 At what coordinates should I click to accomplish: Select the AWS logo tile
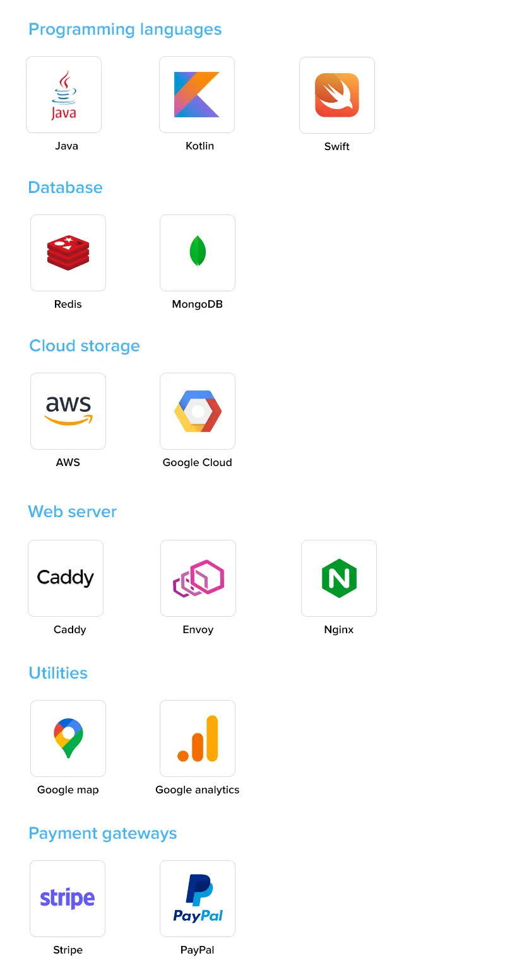[68, 411]
